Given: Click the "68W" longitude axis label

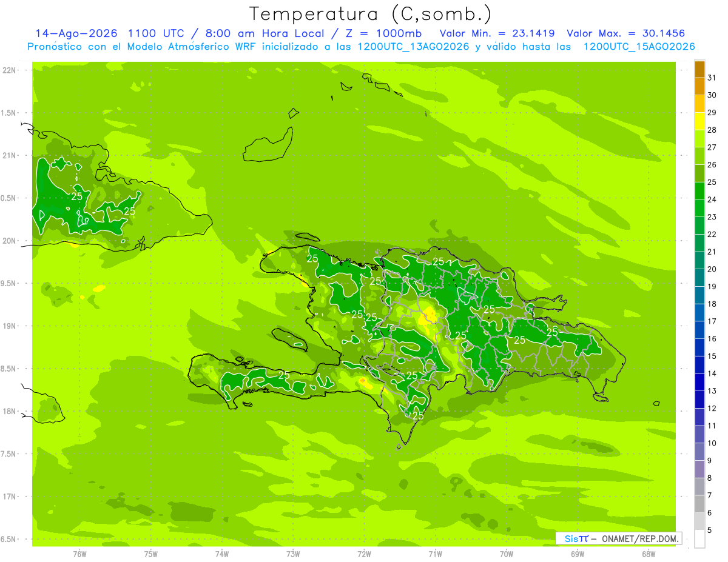Looking at the screenshot, I should pyautogui.click(x=648, y=554).
